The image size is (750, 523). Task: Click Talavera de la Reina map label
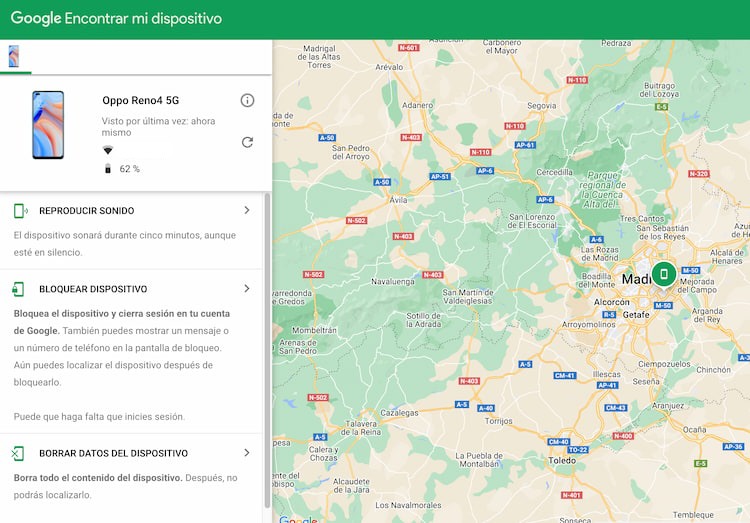point(361,428)
